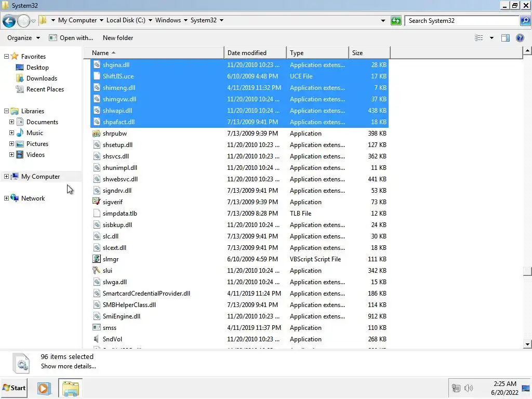Open dropdown arrow after System32 breadcrumb
The height and width of the screenshot is (399, 532).
(221, 20)
